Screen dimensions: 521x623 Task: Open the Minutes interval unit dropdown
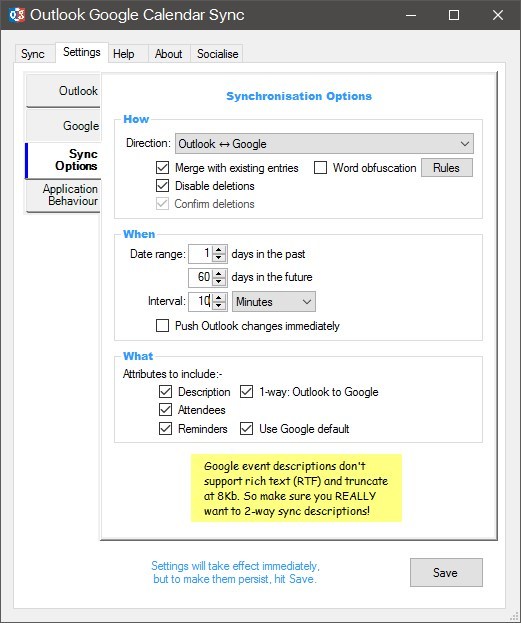274,302
